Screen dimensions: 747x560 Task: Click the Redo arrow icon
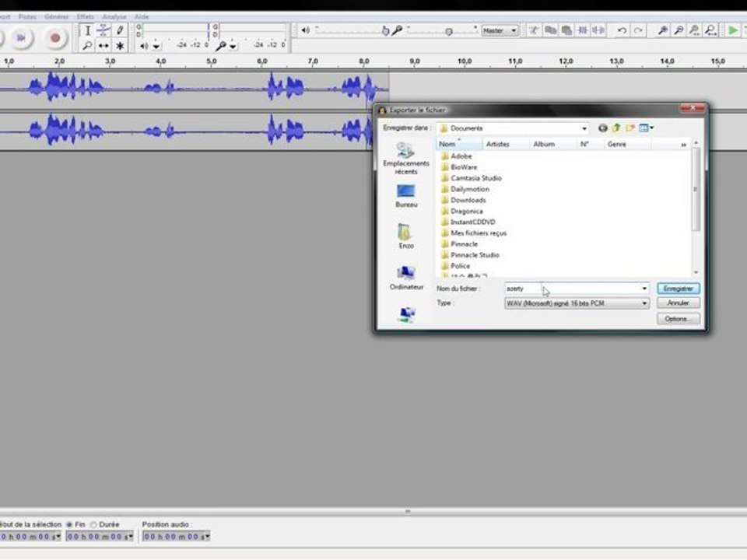(638, 31)
